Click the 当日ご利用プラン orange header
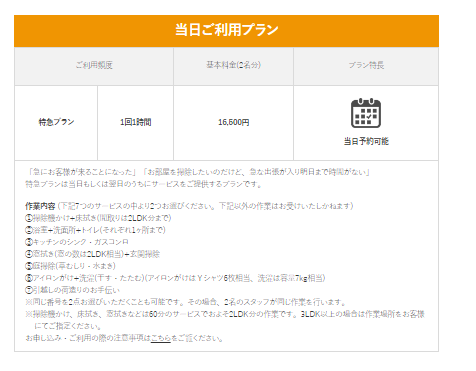 226,31
